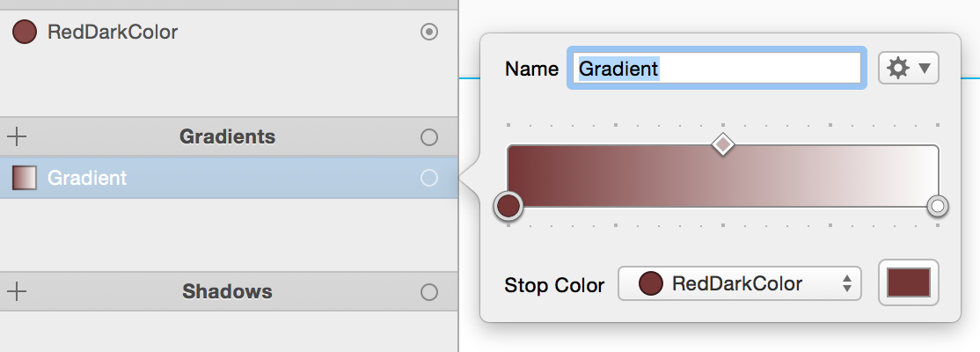Open the Stop Color RedDarkColor dropdown

[739, 283]
